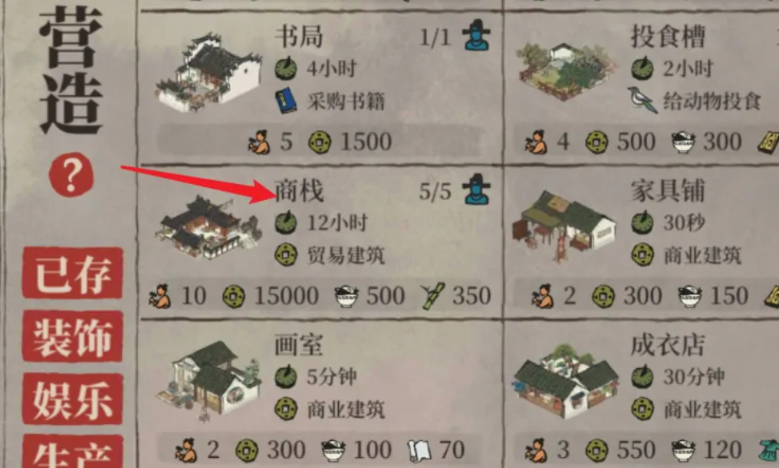779x468 pixels.
Task: Switch to the 装饰 decoration tab
Action: click(x=73, y=336)
